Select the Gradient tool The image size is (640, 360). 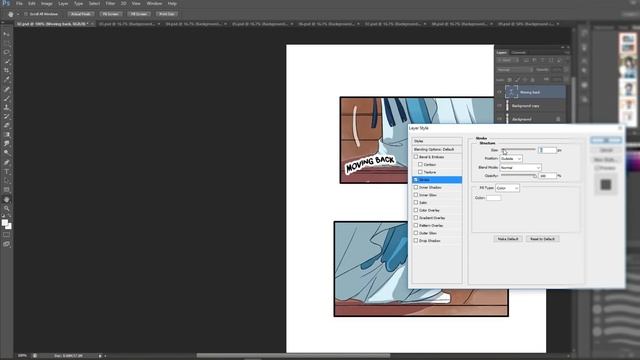[7, 134]
